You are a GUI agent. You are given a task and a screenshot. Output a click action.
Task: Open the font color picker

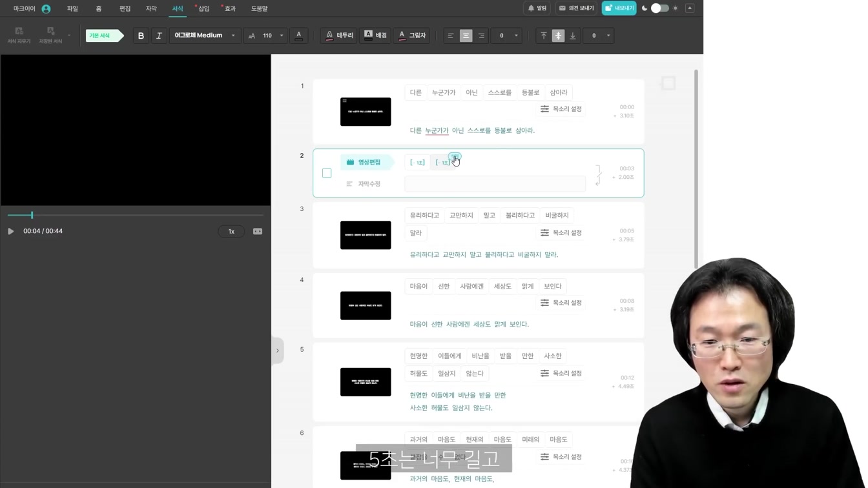pos(298,36)
